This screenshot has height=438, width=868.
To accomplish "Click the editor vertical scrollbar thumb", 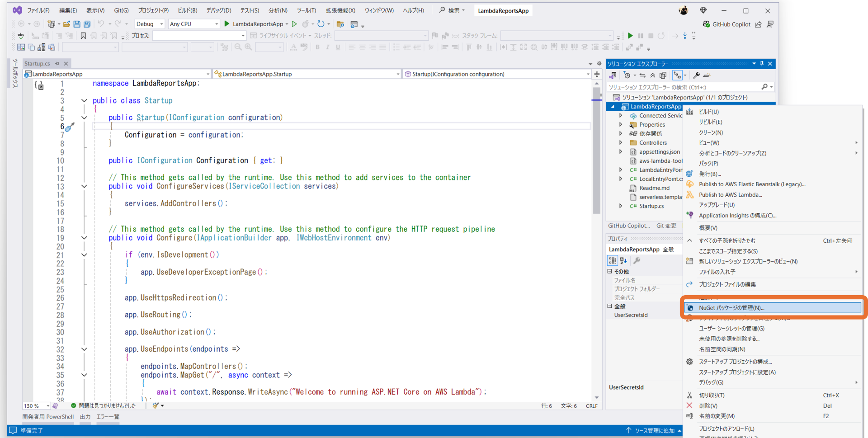I will [597, 150].
